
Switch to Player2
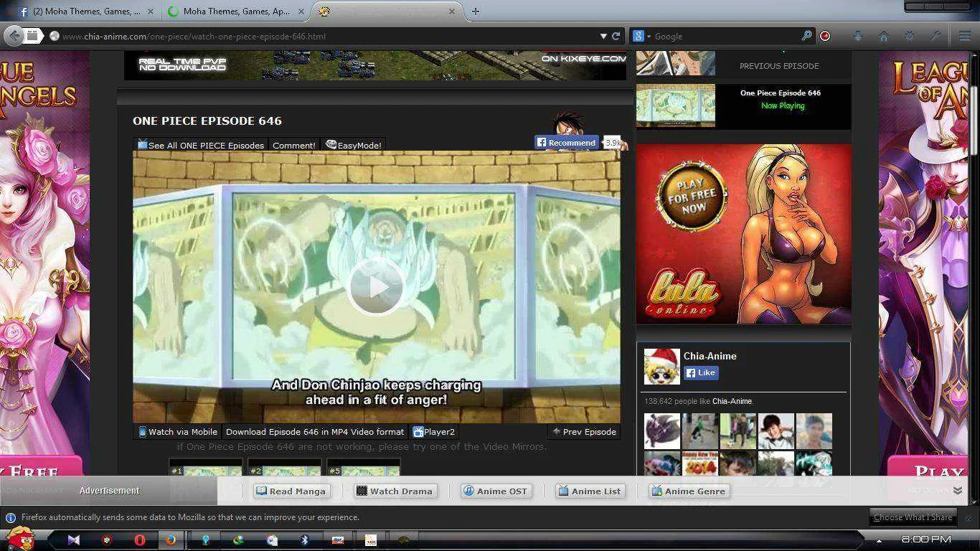click(433, 432)
